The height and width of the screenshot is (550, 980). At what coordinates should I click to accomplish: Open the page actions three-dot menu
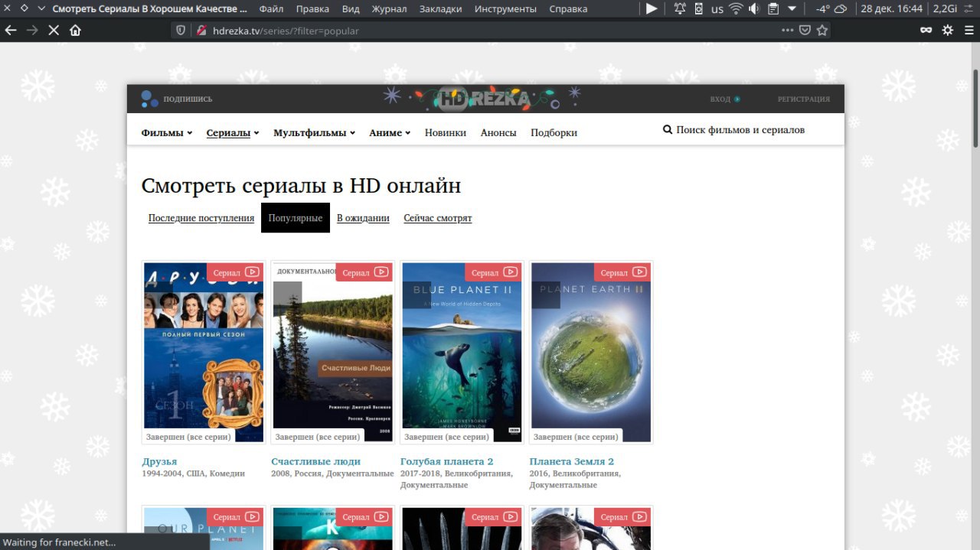(x=787, y=31)
